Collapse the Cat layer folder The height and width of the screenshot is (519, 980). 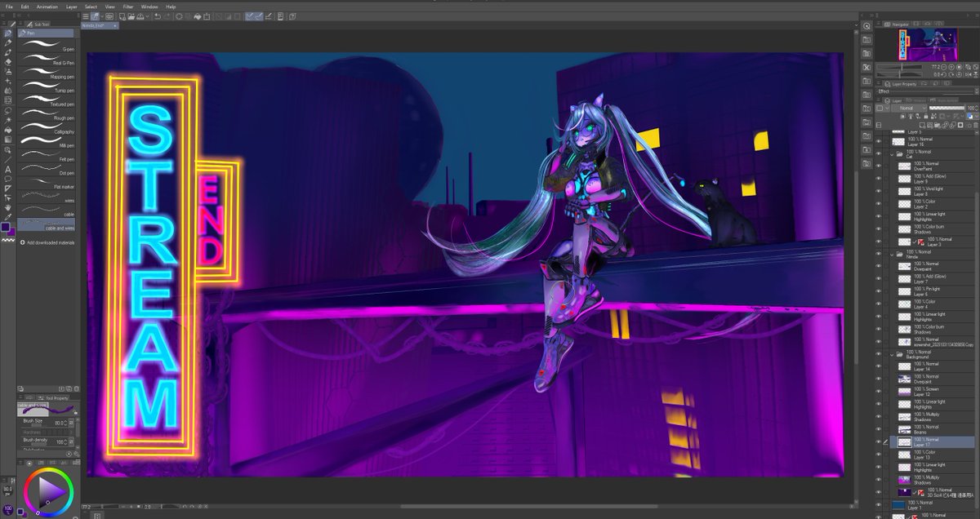point(893,153)
